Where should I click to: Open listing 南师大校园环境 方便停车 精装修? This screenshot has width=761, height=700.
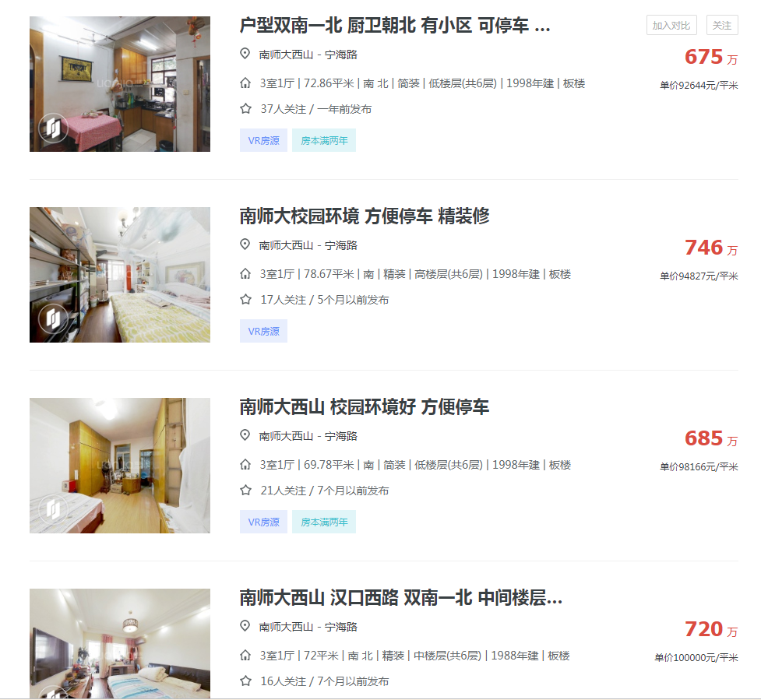point(365,216)
